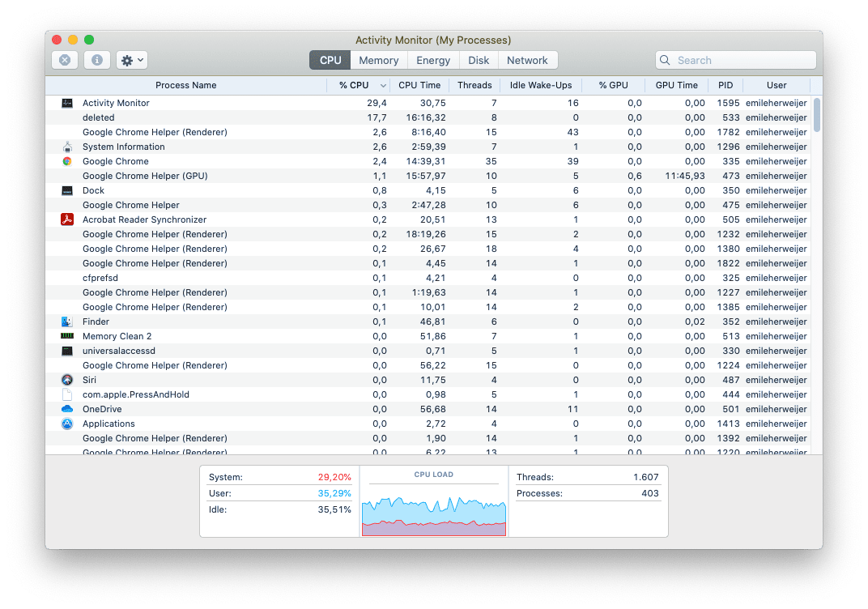Select Google Chrome Helper (GPU) process name
The height and width of the screenshot is (609, 868).
[x=145, y=176]
